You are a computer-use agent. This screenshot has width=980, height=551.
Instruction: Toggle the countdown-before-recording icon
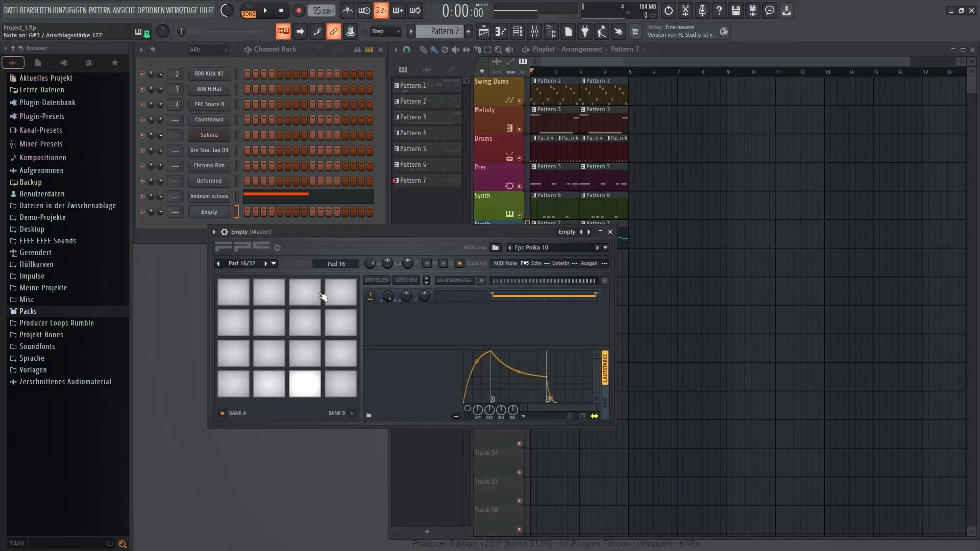click(381, 10)
